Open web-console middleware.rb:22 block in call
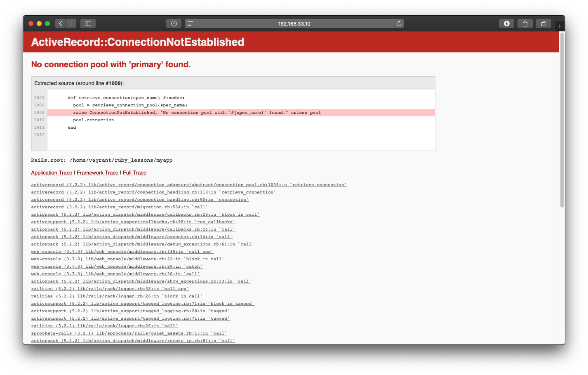This screenshot has width=588, height=375. tap(127, 259)
